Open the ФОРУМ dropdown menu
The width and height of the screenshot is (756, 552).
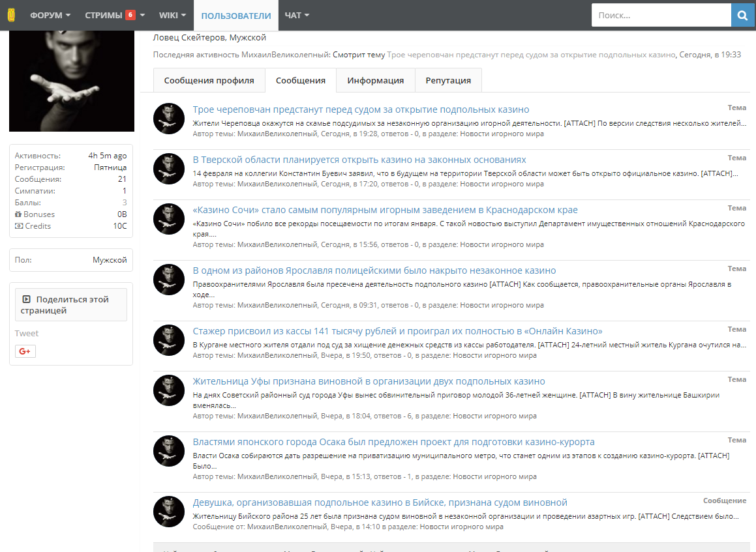click(50, 16)
